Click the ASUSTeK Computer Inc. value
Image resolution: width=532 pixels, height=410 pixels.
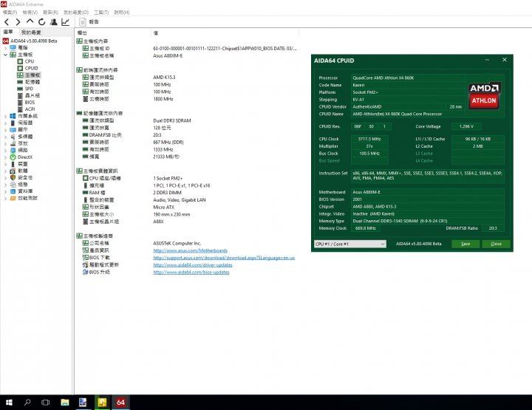(177, 244)
